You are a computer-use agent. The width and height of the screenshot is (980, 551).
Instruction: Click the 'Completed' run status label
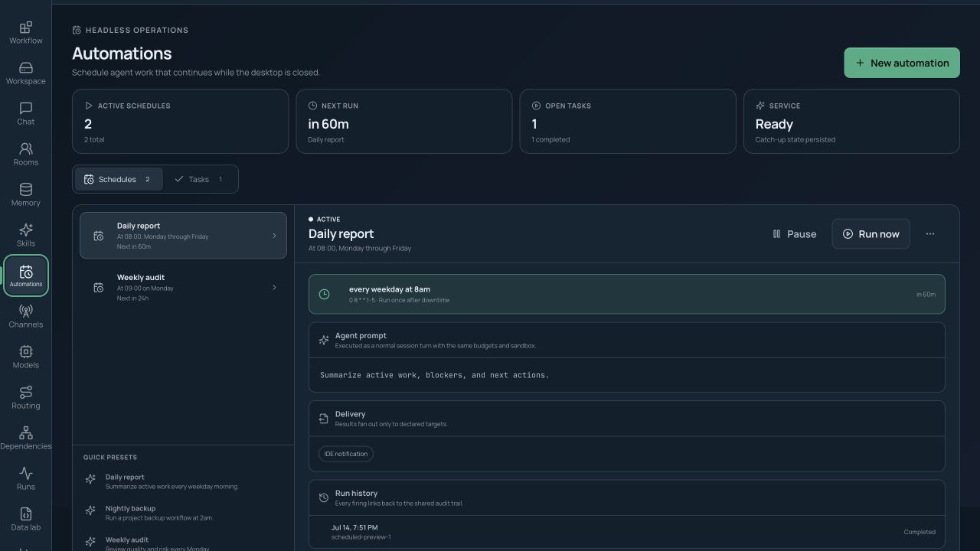tap(920, 532)
